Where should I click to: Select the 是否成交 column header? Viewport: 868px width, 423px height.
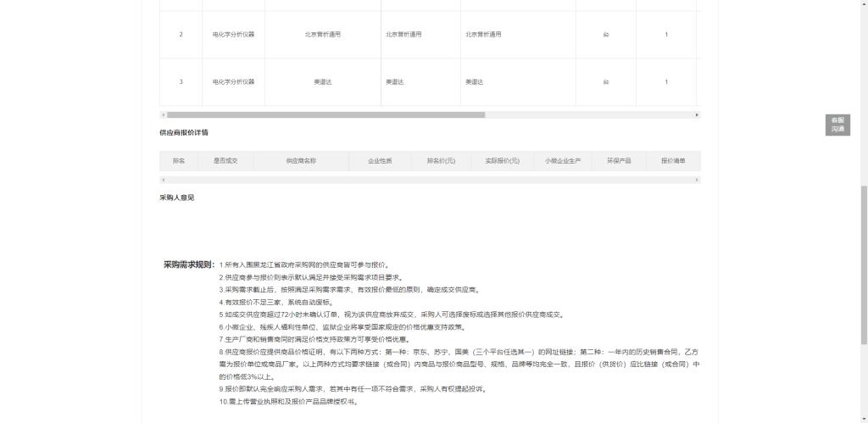pyautogui.click(x=225, y=161)
